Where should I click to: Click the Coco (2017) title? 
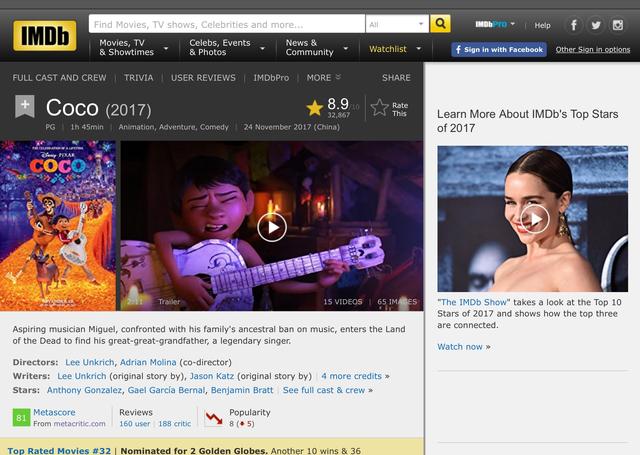pos(99,108)
